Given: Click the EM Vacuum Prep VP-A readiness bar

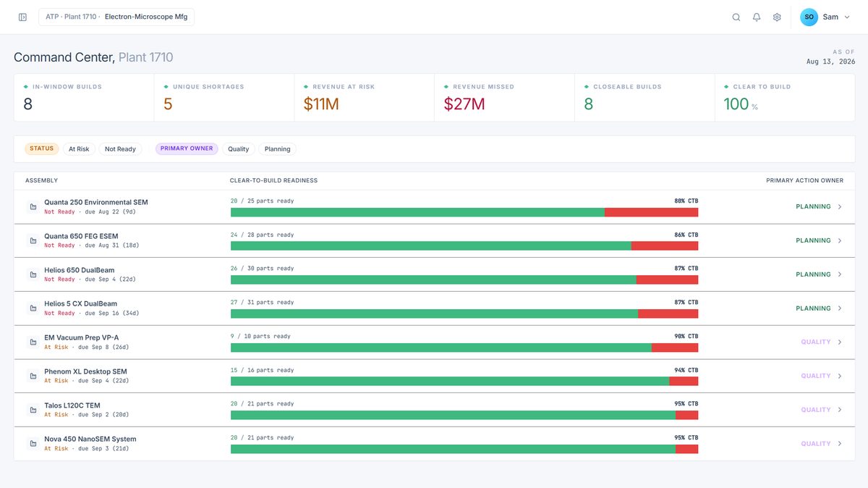Looking at the screenshot, I should pos(464,348).
